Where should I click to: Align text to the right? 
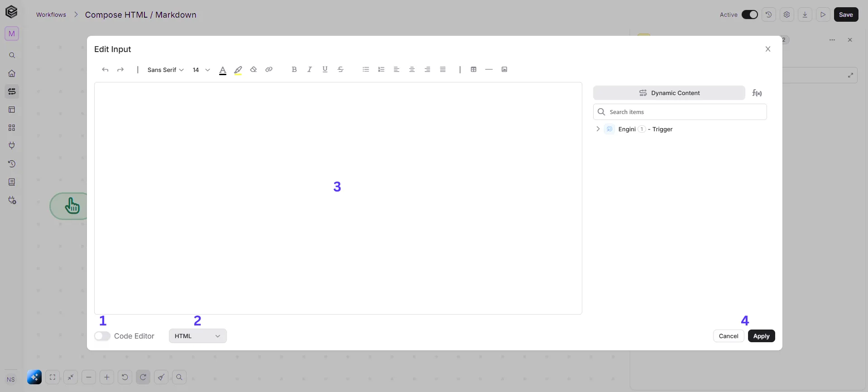427,70
